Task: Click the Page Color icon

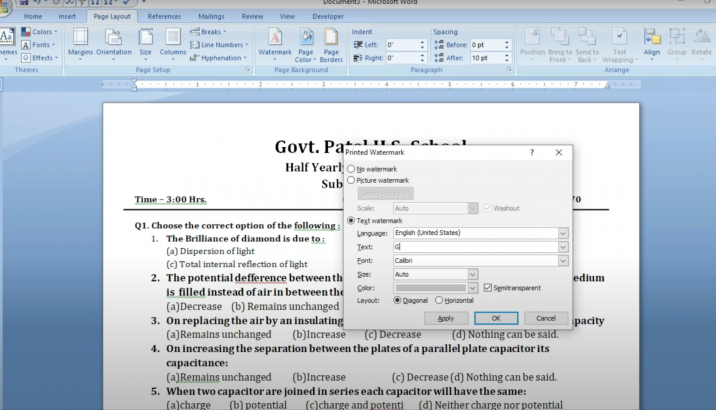Action: pyautogui.click(x=305, y=41)
